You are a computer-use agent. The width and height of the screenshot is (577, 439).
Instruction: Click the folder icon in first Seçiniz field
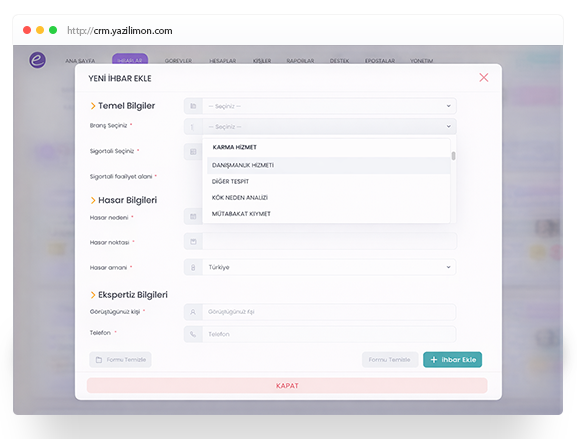[193, 106]
